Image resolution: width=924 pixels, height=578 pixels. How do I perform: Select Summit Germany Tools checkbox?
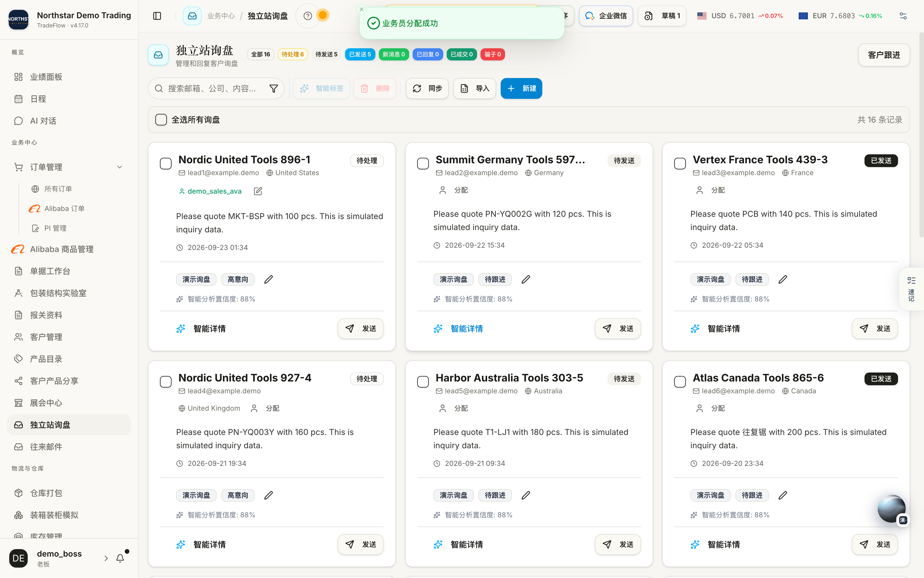(x=423, y=164)
